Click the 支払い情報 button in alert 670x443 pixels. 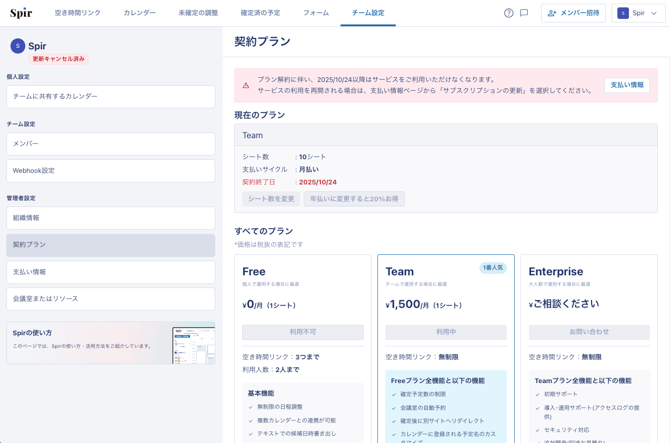627,85
